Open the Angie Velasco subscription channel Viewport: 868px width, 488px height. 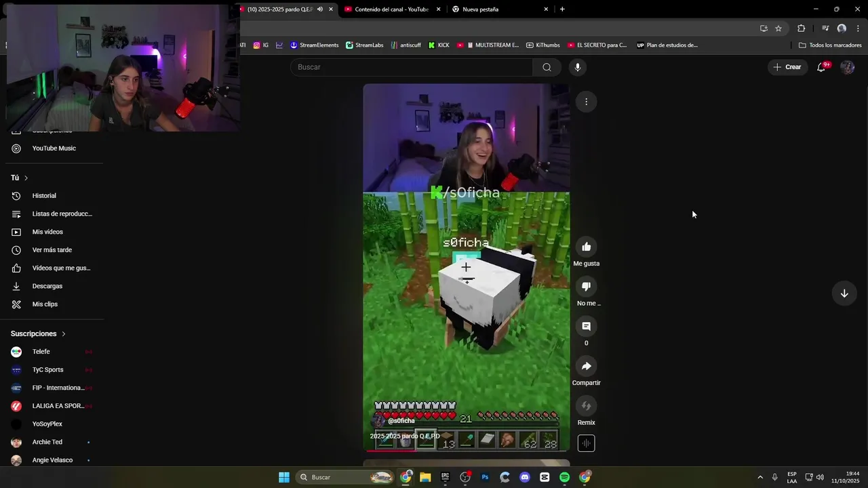pyautogui.click(x=52, y=460)
